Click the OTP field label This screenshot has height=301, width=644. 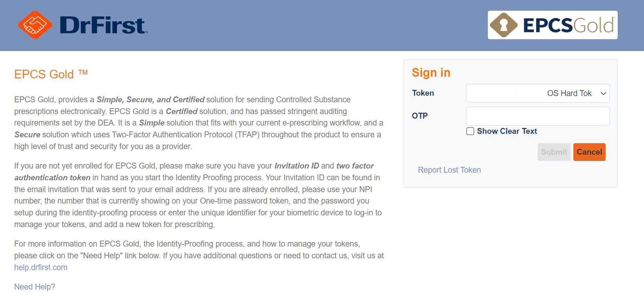pos(420,116)
